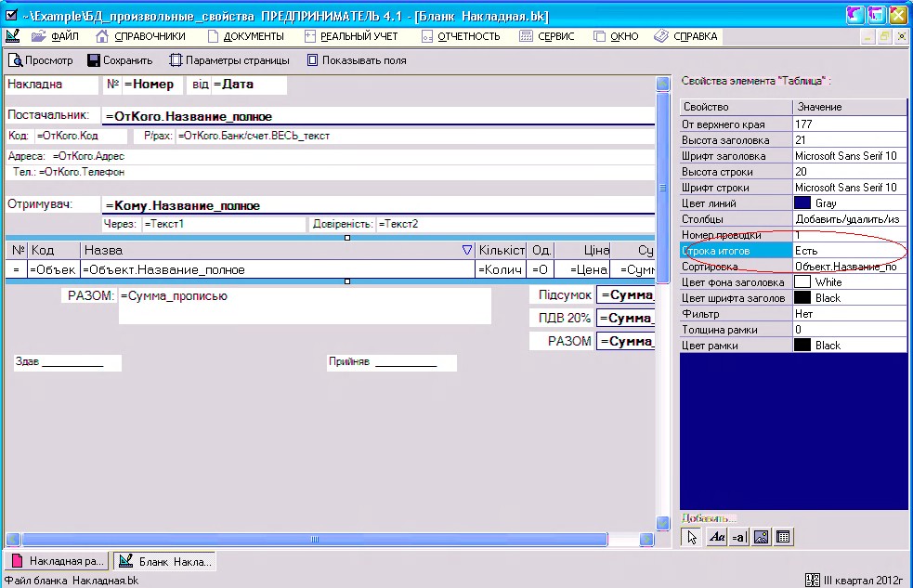This screenshot has width=913, height=588.
Task: Click the top resize handle of table
Action: click(347, 238)
